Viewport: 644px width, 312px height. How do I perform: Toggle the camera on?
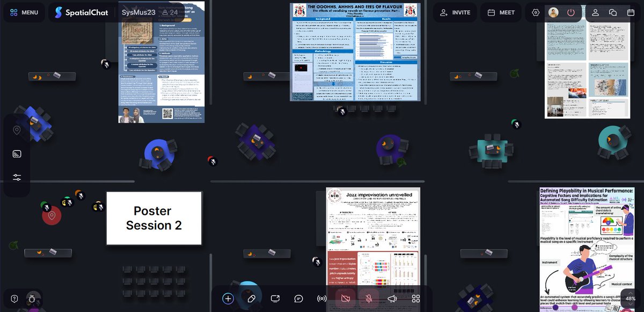click(346, 299)
